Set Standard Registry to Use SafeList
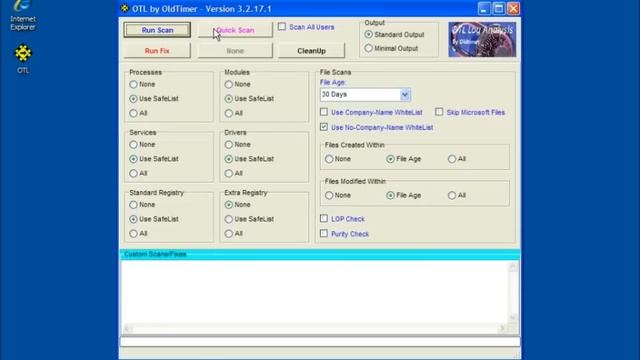The height and width of the screenshot is (360, 640). [133, 219]
